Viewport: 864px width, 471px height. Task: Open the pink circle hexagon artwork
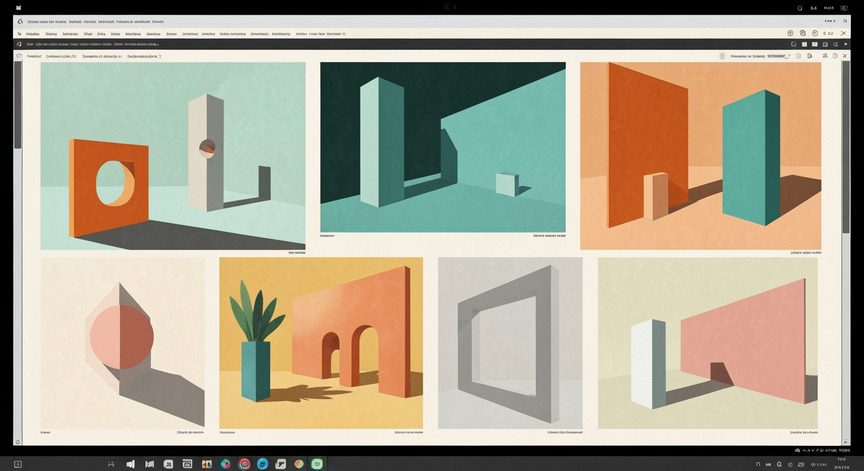(x=122, y=343)
